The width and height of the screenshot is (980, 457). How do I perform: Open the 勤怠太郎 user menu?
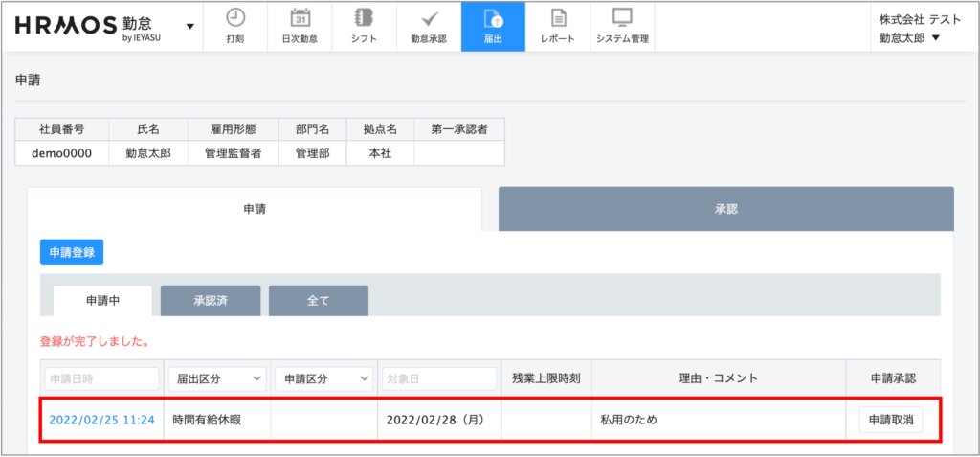pos(909,38)
